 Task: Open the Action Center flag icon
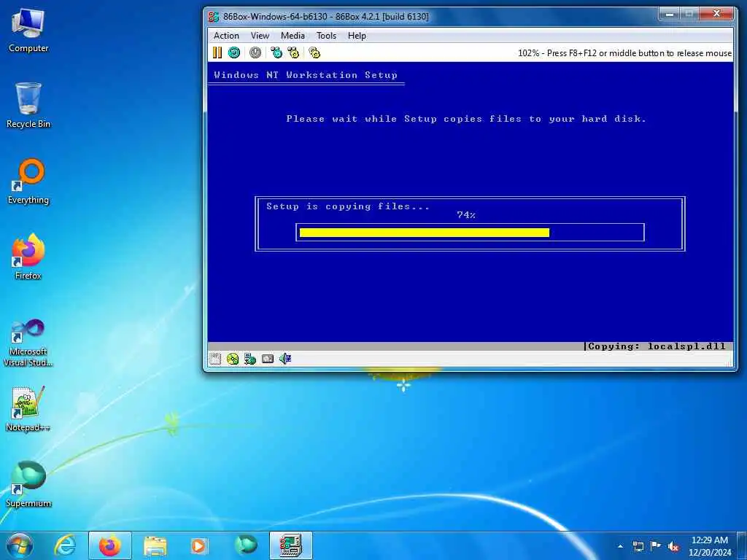[656, 546]
